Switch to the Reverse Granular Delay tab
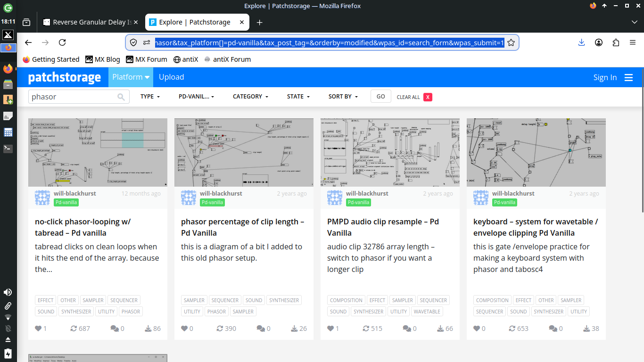644x362 pixels. coord(91,22)
